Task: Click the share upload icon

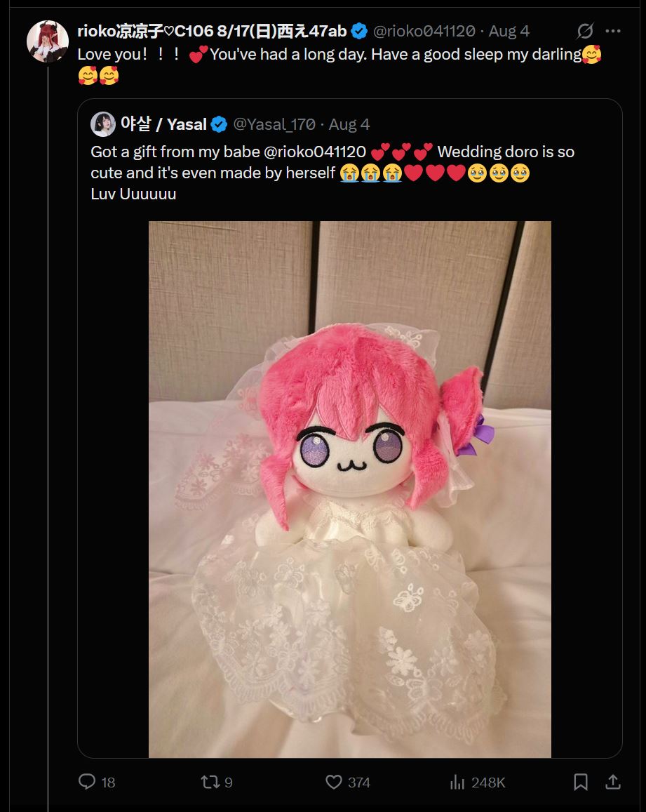Action: 613,782
